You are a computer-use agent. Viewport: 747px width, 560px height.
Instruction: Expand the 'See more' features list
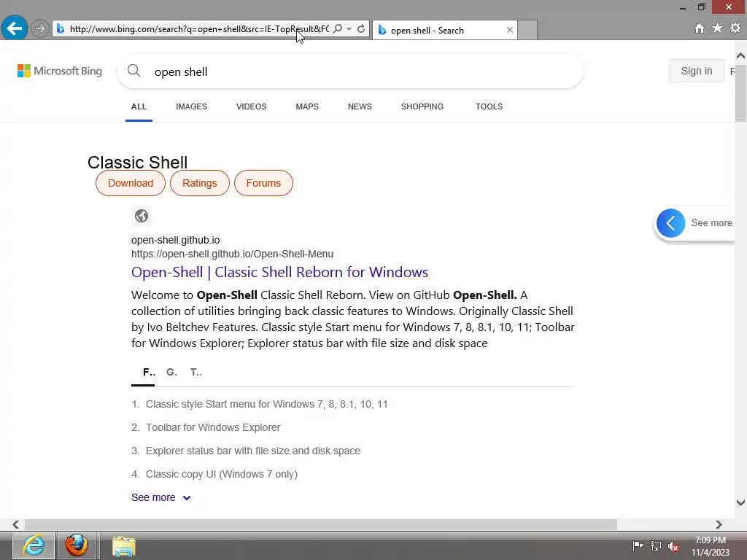(x=161, y=497)
